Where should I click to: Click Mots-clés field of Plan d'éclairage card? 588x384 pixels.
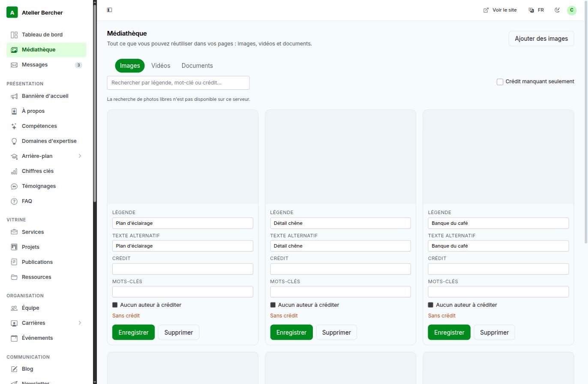coord(183,292)
